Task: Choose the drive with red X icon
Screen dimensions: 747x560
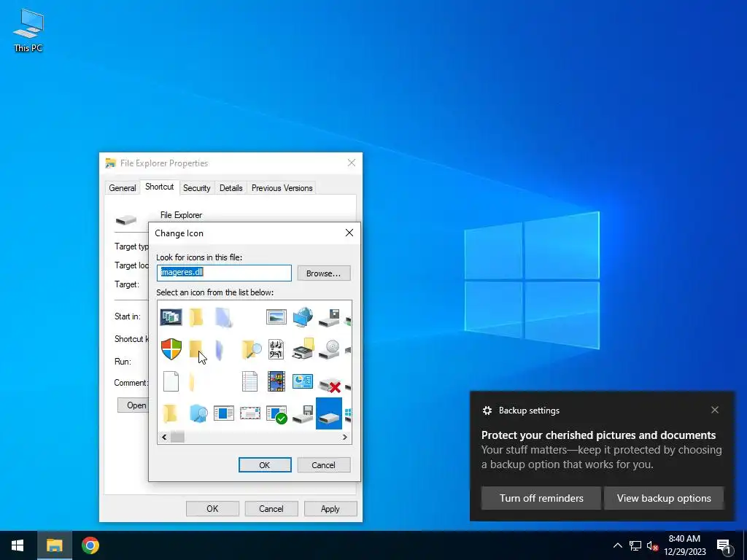Action: tap(329, 384)
